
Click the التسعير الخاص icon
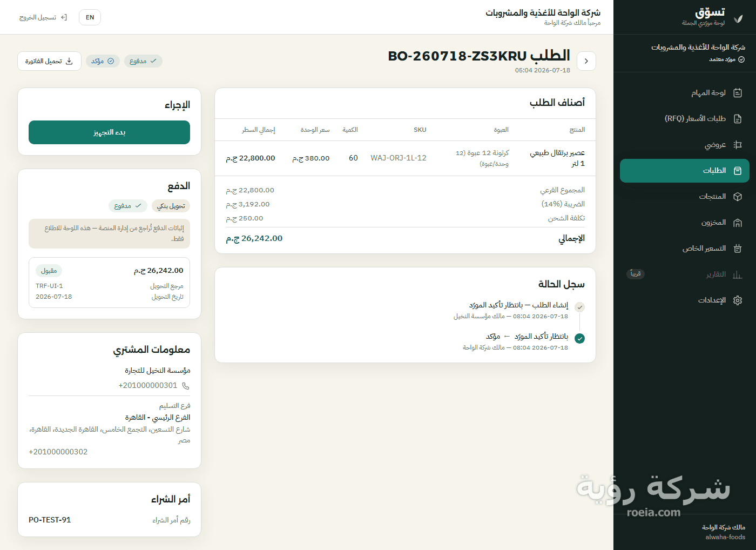coord(738,249)
